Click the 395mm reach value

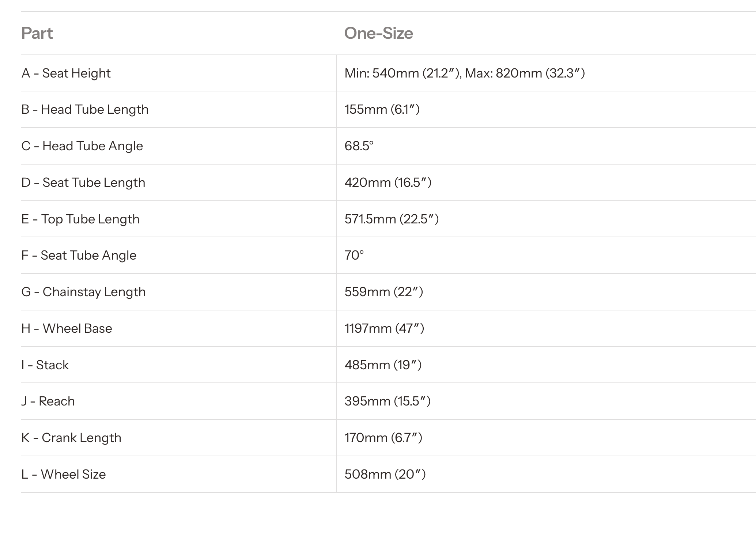[x=388, y=401]
